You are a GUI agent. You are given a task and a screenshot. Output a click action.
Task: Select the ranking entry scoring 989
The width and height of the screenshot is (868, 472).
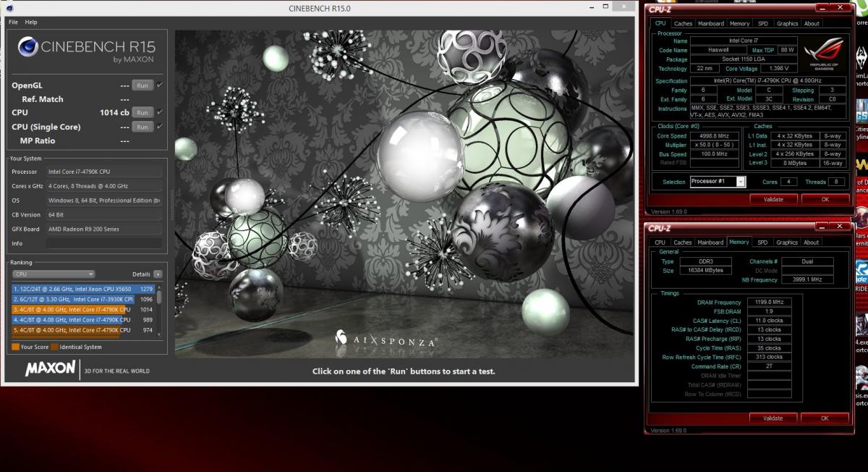(83, 319)
